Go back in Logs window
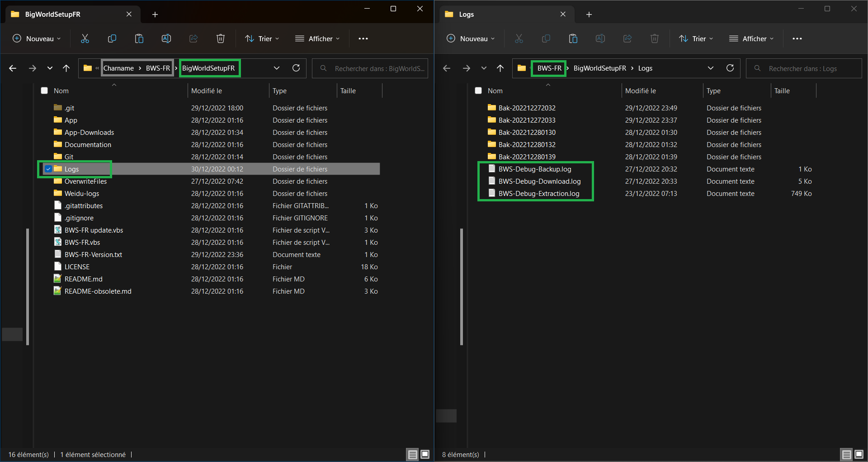 click(447, 68)
